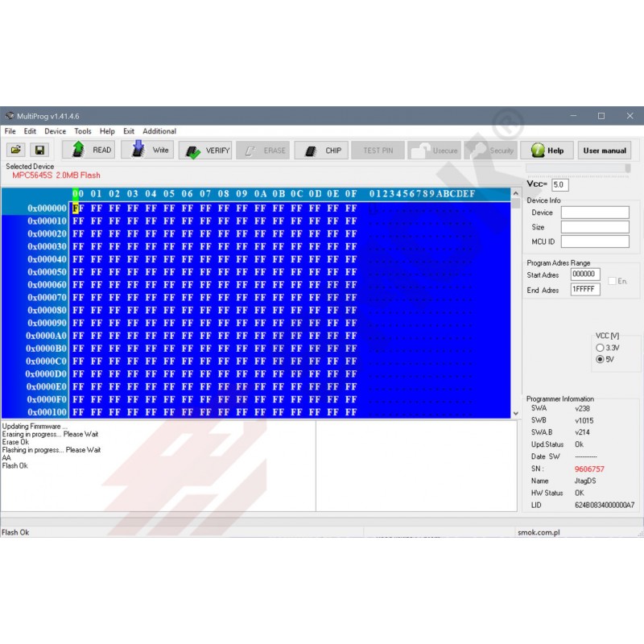Screen dimensions: 644x644
Task: Click the ERASE toolbar button
Action: coord(263,151)
